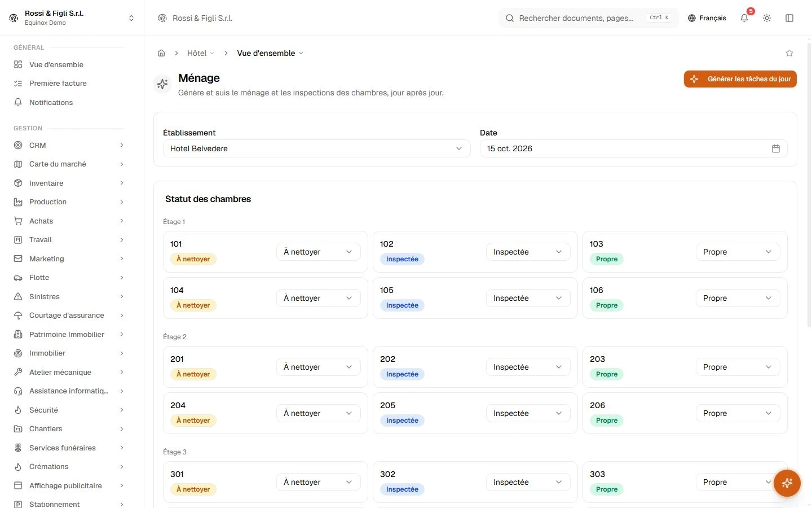Open status dropdown for room 302

coord(528,482)
